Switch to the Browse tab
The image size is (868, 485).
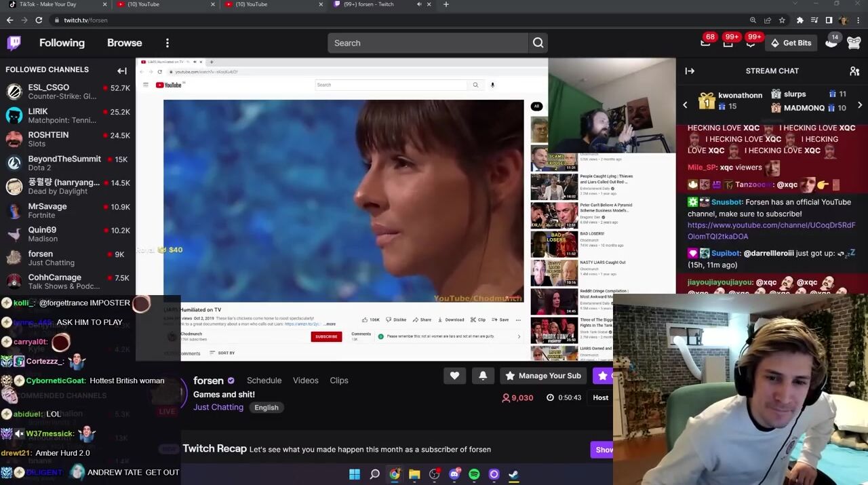click(x=125, y=43)
